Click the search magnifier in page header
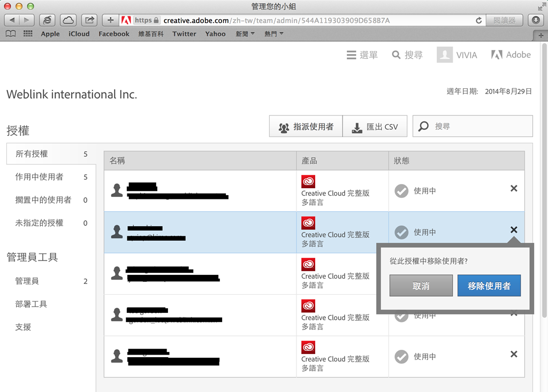This screenshot has width=548, height=392. click(x=396, y=55)
